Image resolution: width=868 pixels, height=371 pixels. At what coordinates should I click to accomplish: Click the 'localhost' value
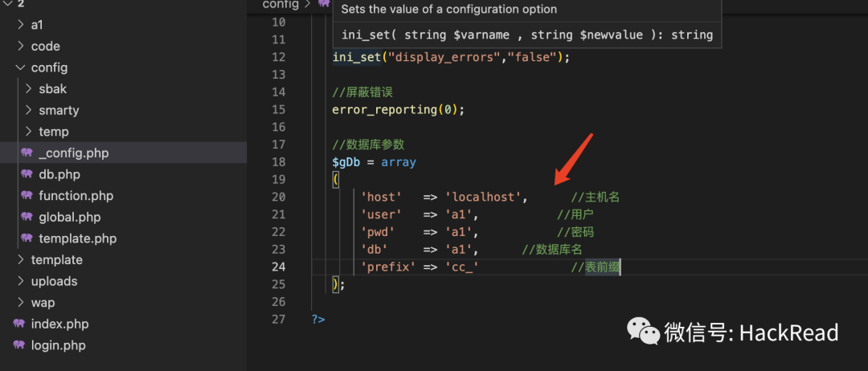[483, 197]
